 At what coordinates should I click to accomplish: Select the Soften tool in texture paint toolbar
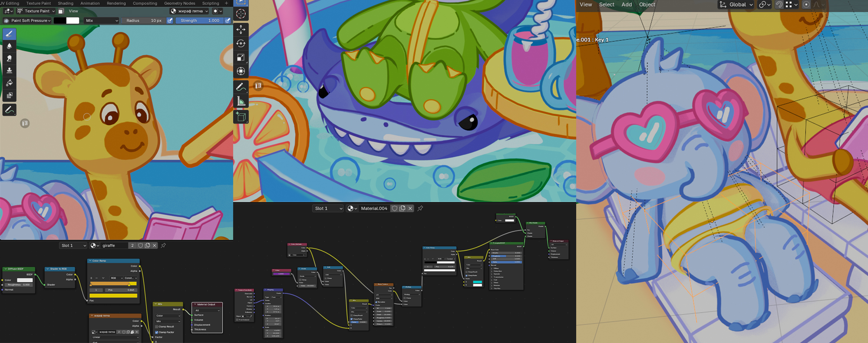[9, 46]
